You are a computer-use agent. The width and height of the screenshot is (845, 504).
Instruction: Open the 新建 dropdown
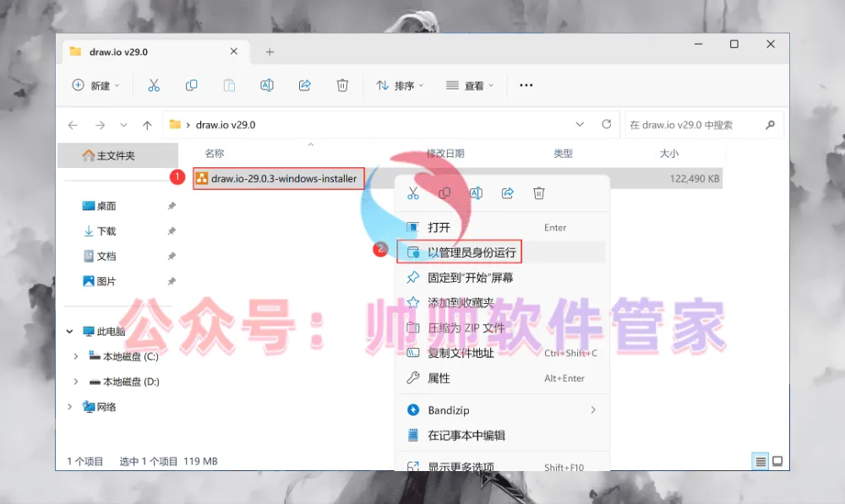tap(96, 85)
